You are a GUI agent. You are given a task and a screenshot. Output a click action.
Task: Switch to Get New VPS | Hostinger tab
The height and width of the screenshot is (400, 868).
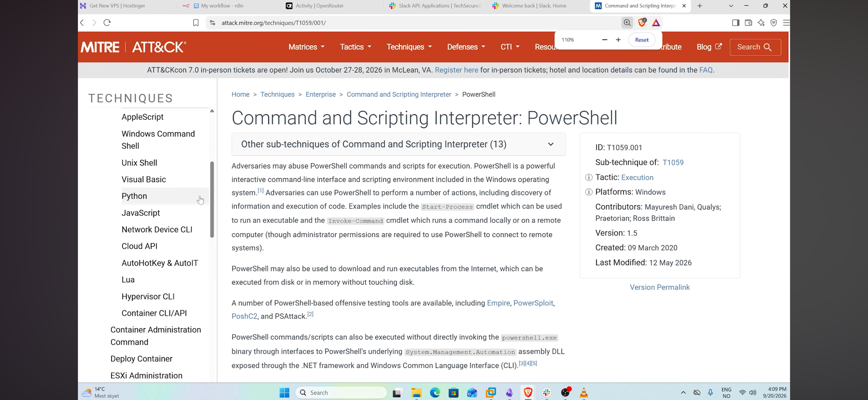(117, 6)
